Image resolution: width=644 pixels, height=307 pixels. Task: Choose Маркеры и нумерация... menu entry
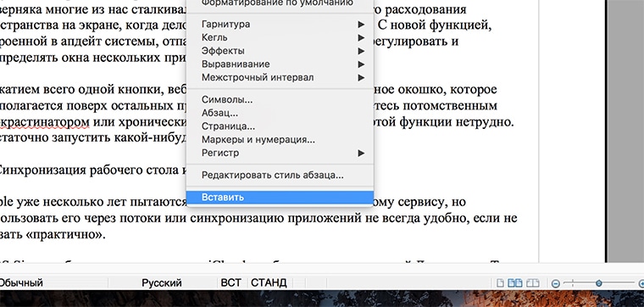click(280, 140)
